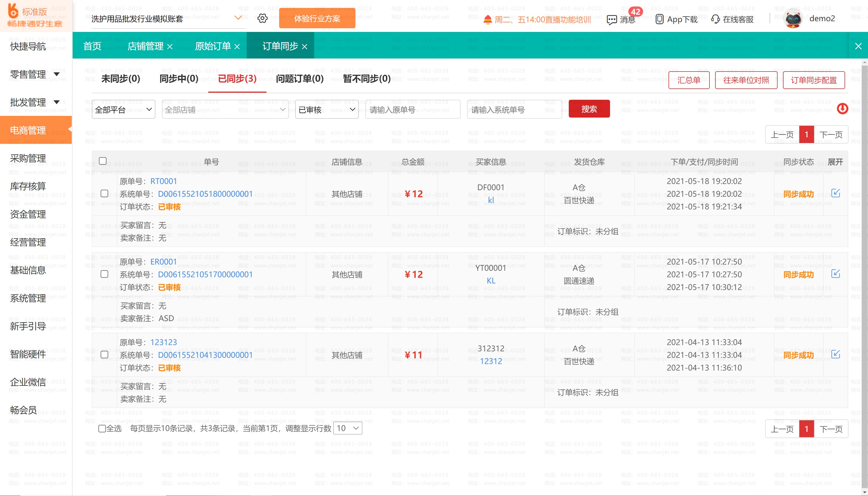
Task: Switch to the 暂不同步(0) tab
Action: point(367,79)
